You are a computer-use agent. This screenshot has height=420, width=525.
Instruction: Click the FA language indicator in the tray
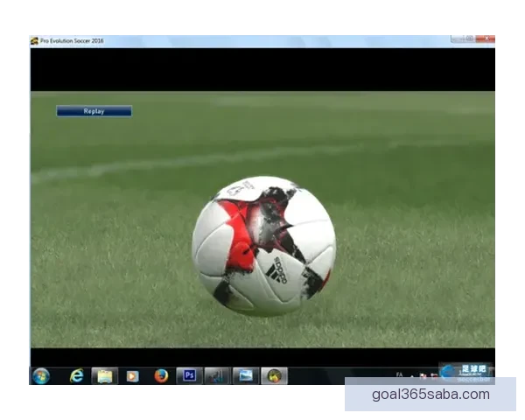pyautogui.click(x=399, y=374)
